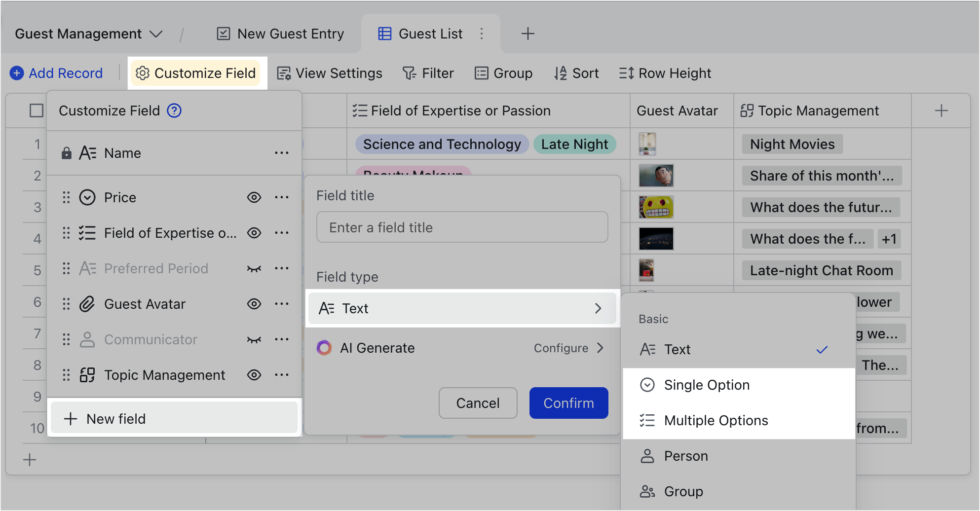Open the Text field type submenu chevron
Screen dimensions: 980x511
599,308
